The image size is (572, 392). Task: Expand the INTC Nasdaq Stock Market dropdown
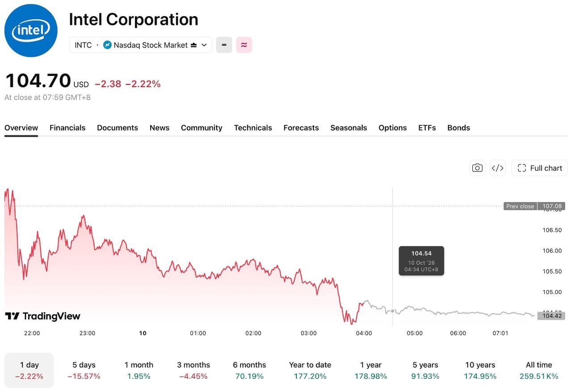(140, 45)
